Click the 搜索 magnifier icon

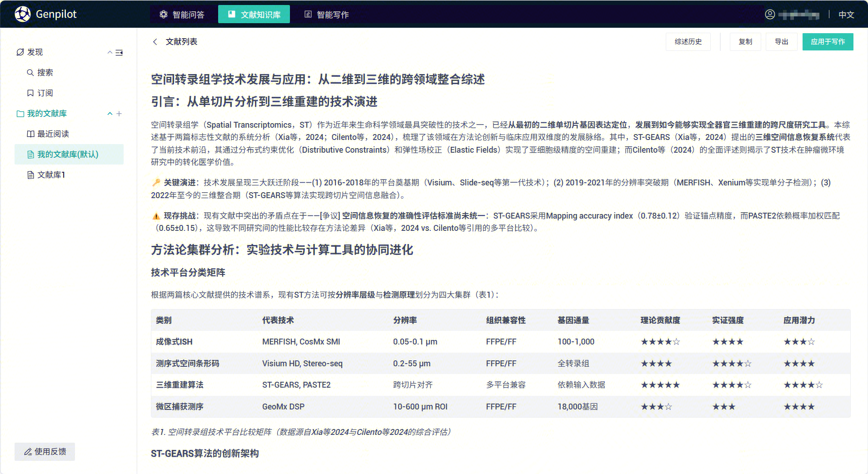(x=30, y=73)
